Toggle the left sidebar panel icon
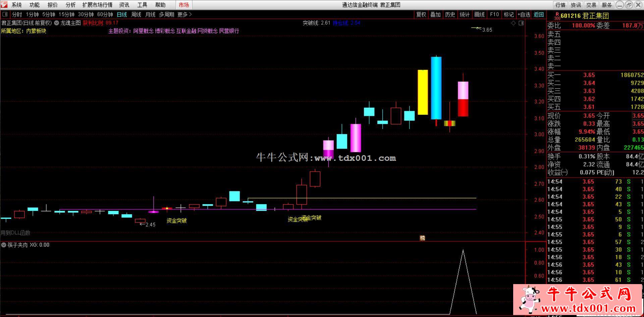This screenshot has width=644, height=317. [x=5, y=14]
